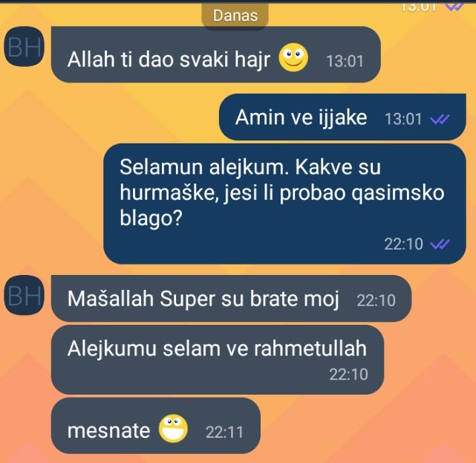Select the 'Selamun alejkum. Kakve su hurmaške' message
476x463 pixels.
[x=284, y=204]
